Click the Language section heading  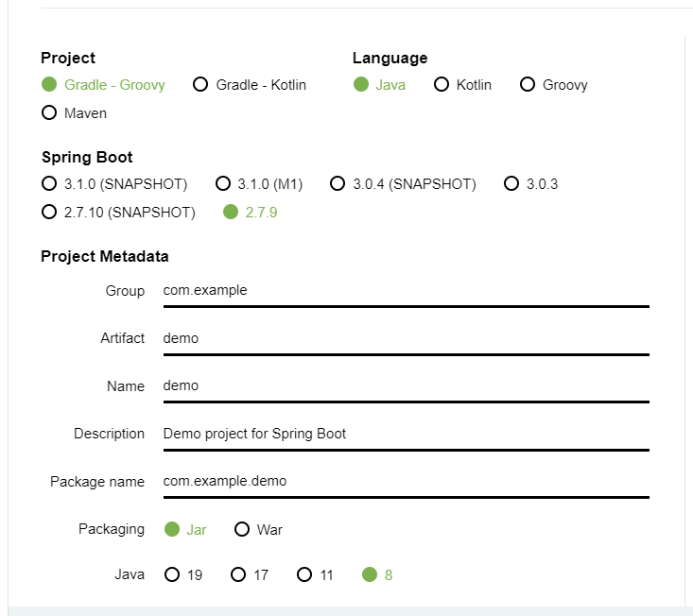tap(390, 58)
